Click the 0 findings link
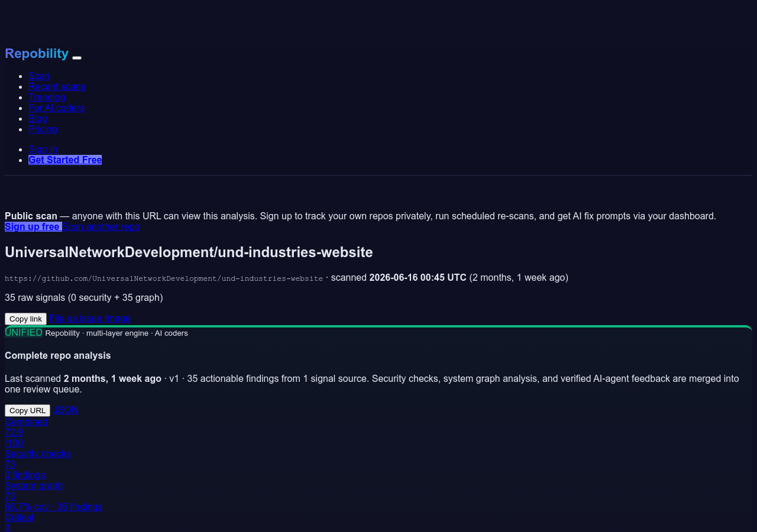The image size is (757, 532). click(25, 475)
